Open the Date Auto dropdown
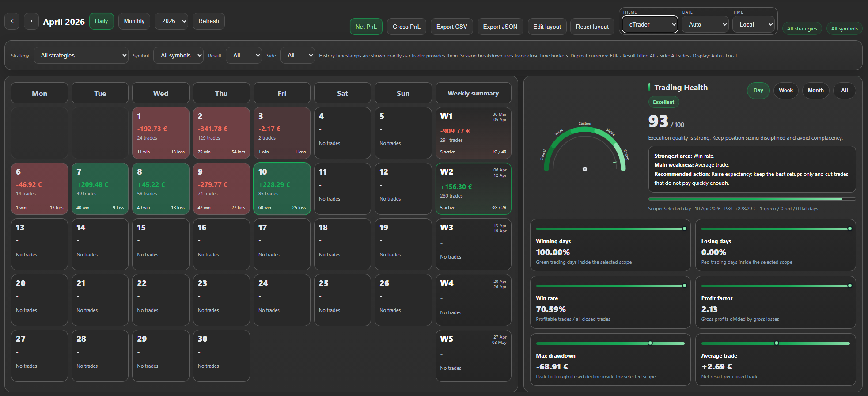Screen dimensions: 868x396 pos(705,25)
